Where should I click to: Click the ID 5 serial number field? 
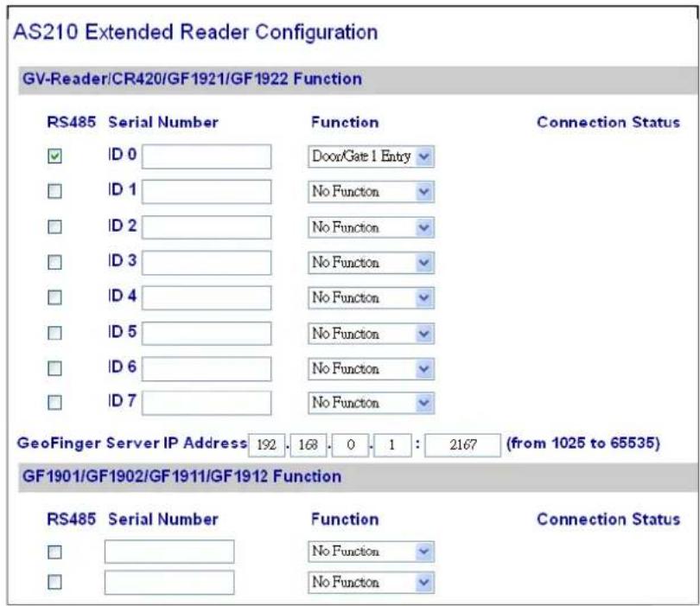click(207, 333)
